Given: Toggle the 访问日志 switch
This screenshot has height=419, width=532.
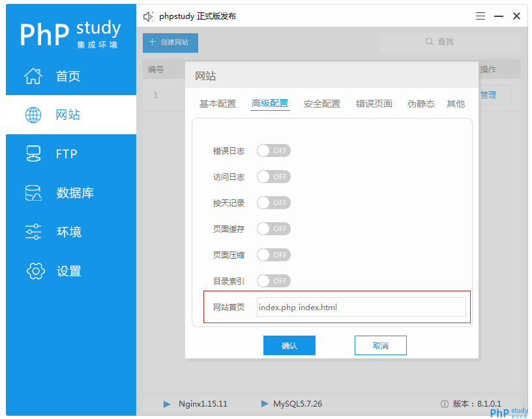Looking at the screenshot, I should point(273,177).
